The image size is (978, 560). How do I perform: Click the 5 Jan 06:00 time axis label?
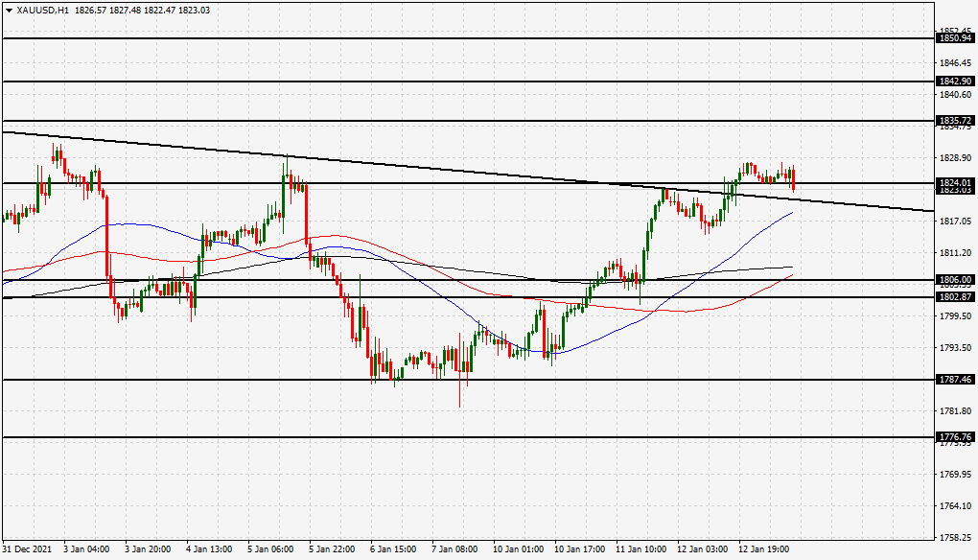[270, 549]
